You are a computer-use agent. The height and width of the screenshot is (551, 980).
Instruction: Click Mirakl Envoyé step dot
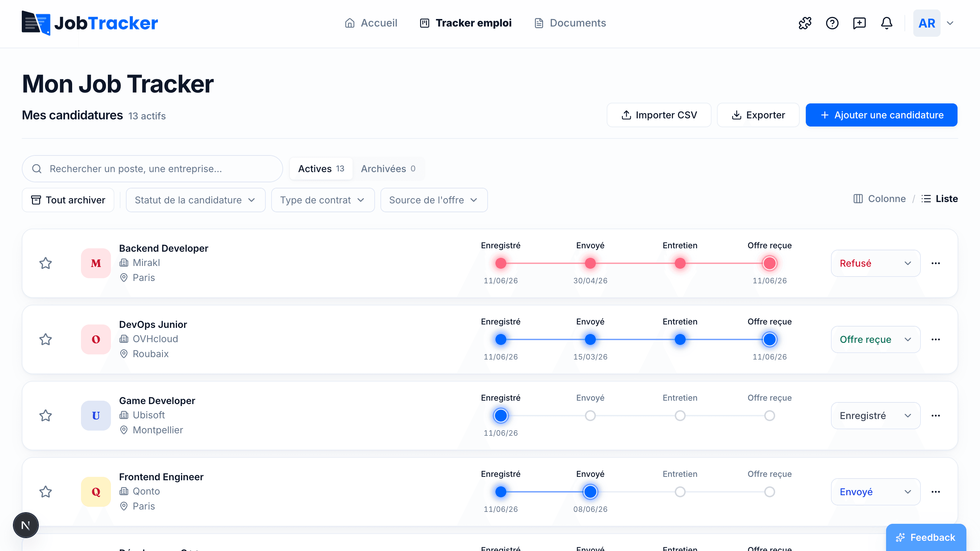pos(590,263)
